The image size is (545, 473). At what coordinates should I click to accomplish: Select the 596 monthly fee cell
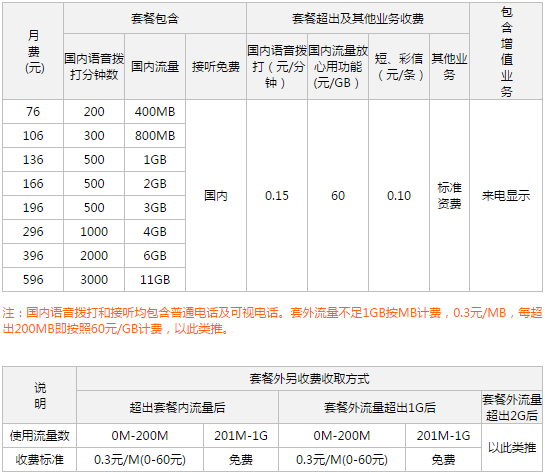pyautogui.click(x=33, y=279)
